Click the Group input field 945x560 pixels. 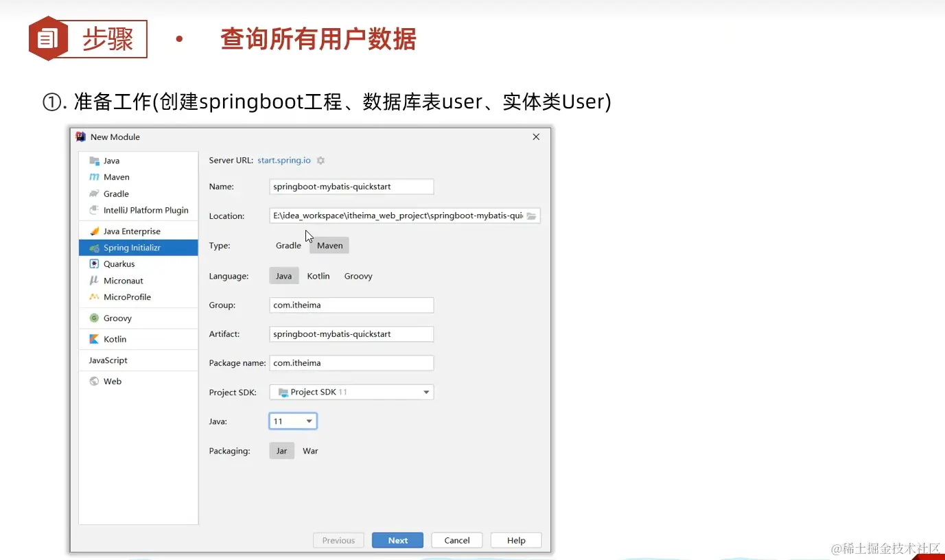tap(351, 305)
